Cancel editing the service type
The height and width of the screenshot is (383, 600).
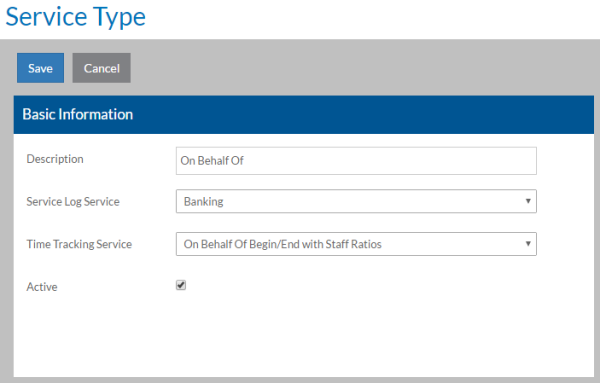click(101, 68)
